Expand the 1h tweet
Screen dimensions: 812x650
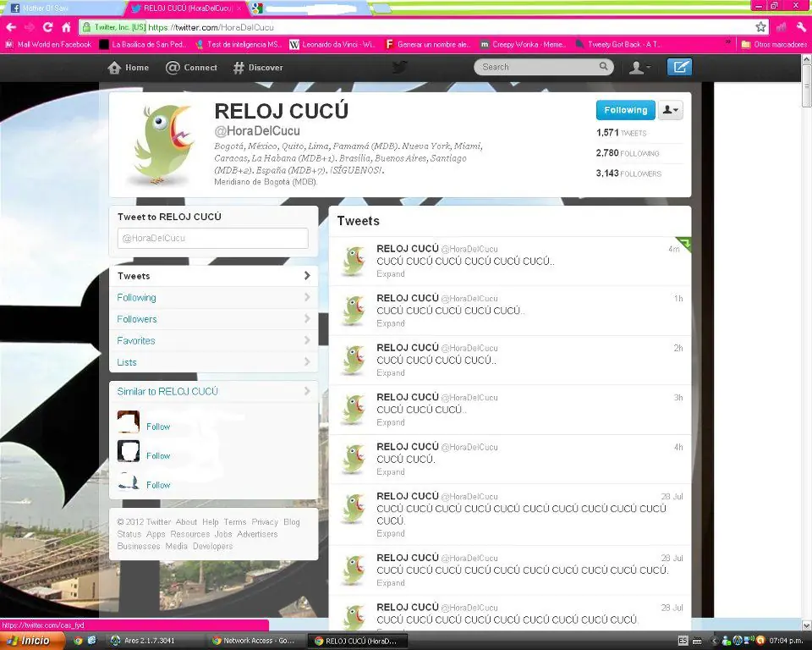[391, 323]
